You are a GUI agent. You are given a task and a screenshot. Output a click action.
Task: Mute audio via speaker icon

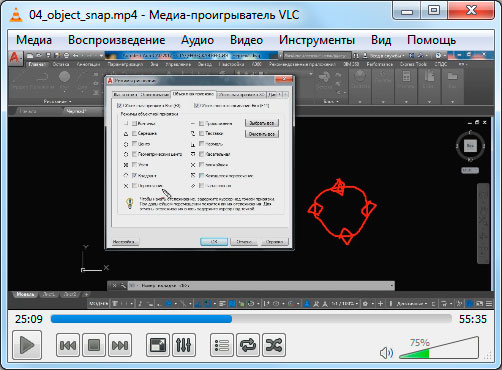pos(386,353)
